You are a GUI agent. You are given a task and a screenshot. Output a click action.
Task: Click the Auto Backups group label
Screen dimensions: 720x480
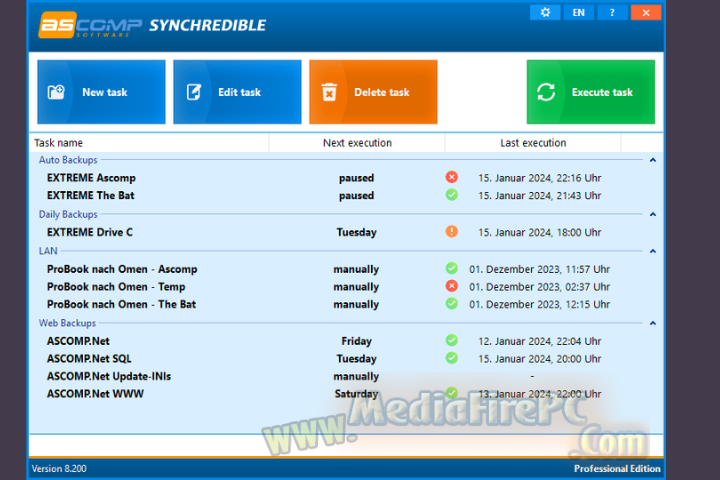[68, 160]
